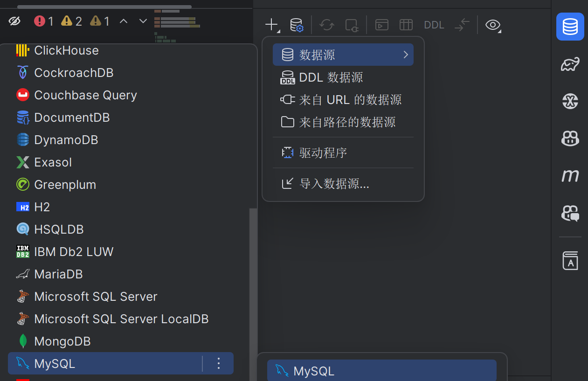Choose ClickHouse from the database list
Image resolution: width=588 pixels, height=381 pixels.
(121, 50)
